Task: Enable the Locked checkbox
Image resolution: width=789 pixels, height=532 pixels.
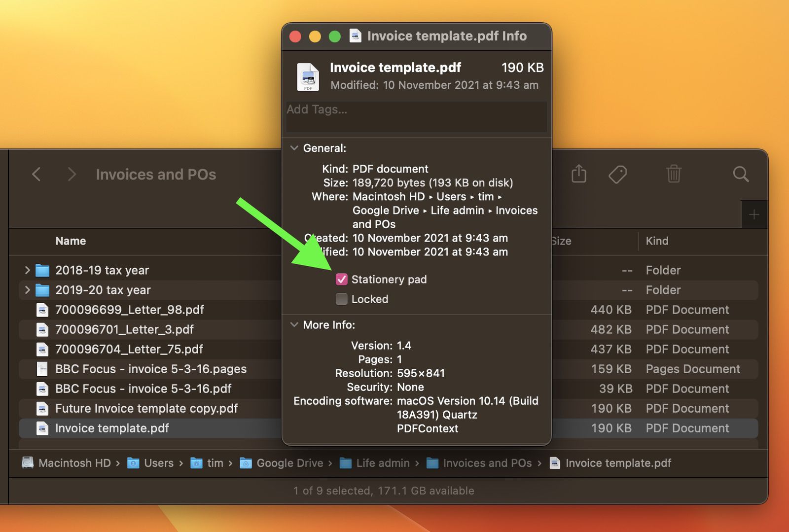Action: (x=341, y=299)
